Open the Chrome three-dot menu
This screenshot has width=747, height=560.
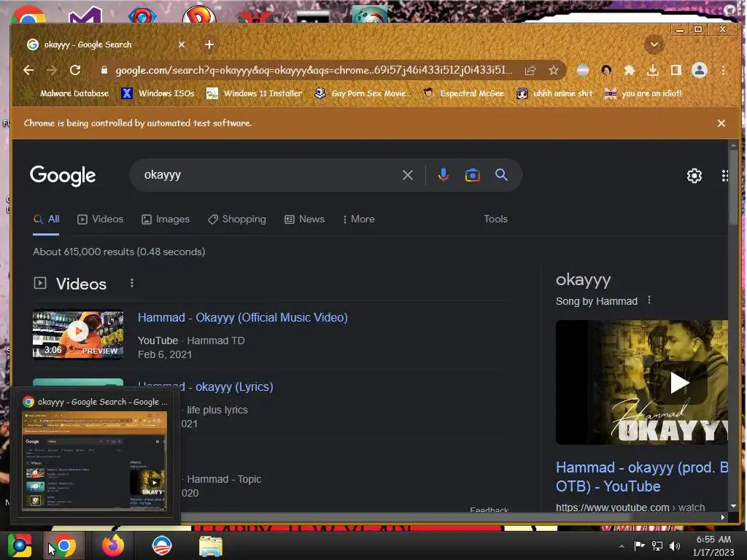[x=723, y=71]
